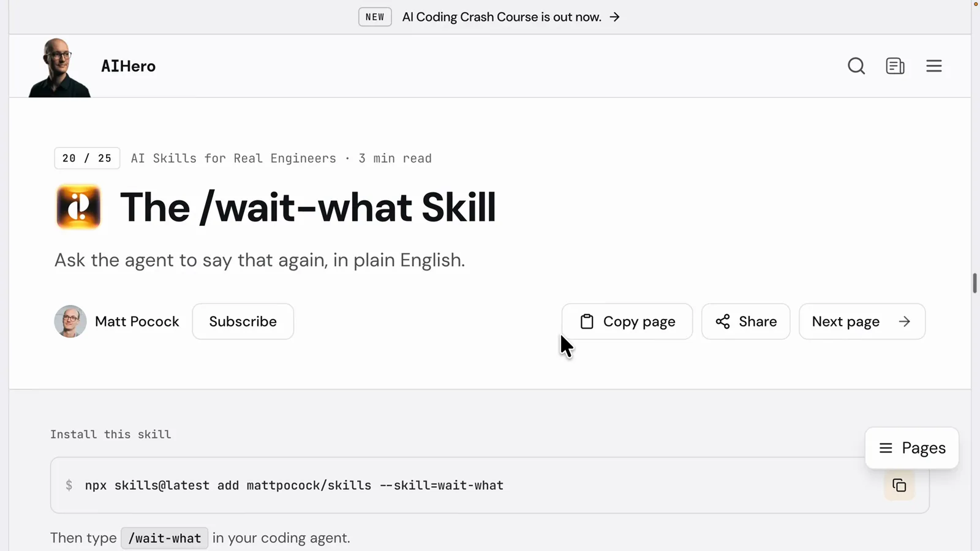Copy the npx install command

(899, 485)
